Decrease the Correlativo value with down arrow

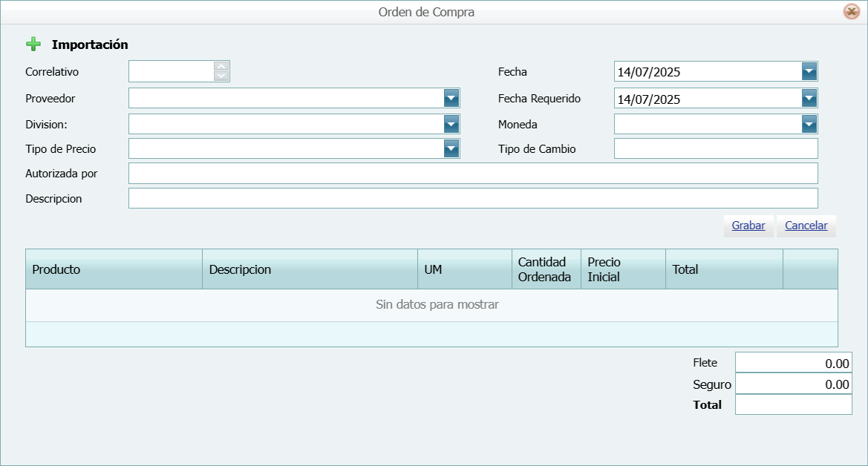coord(221,76)
